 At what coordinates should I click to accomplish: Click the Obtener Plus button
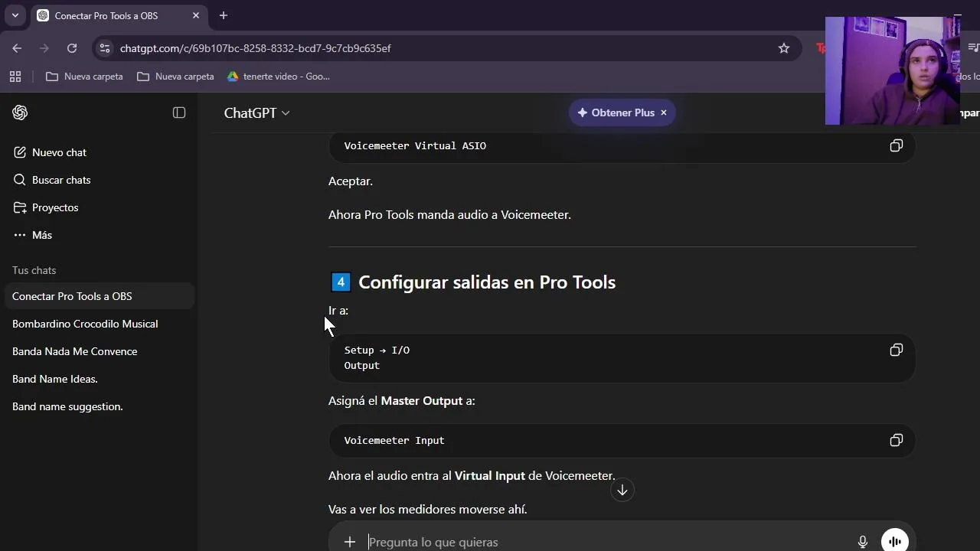point(616,112)
